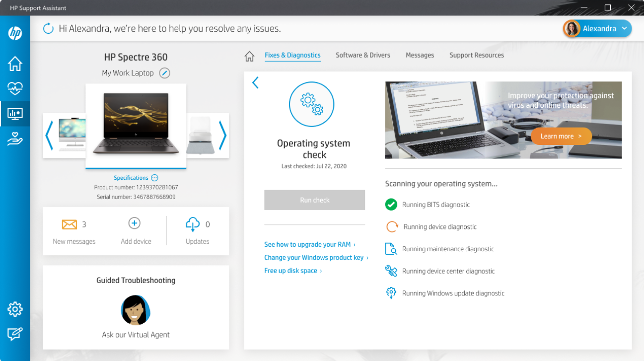The width and height of the screenshot is (644, 361).
Task: Open Change your Windows product key link
Action: (316, 258)
